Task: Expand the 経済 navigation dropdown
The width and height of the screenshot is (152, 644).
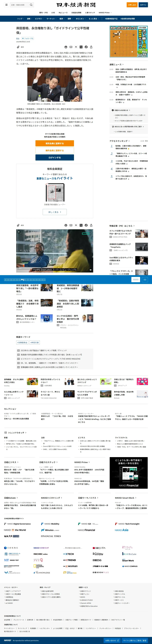Action: tap(62, 19)
